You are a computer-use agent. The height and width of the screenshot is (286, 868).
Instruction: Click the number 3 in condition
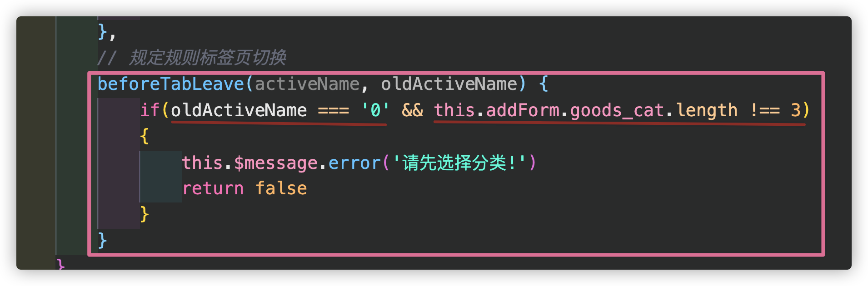pos(796,110)
